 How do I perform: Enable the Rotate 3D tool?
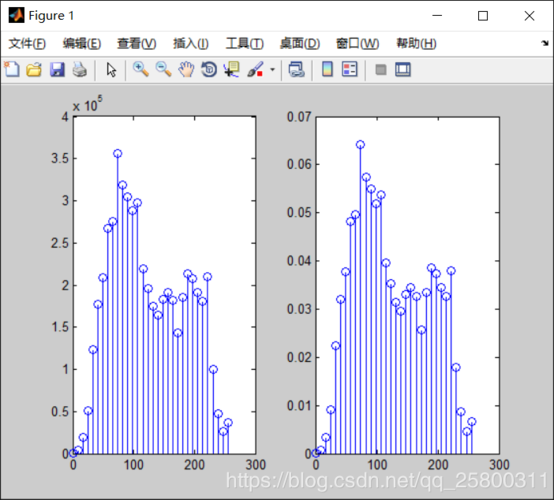point(209,69)
